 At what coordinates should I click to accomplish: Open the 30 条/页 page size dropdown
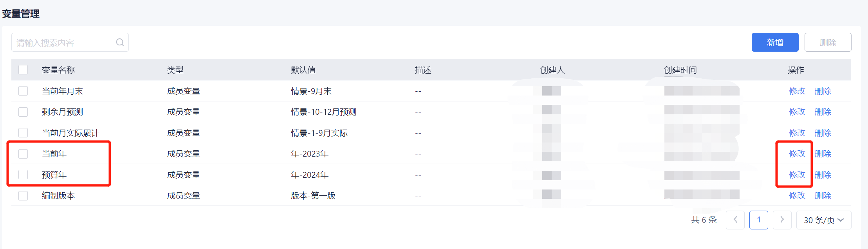click(823, 220)
